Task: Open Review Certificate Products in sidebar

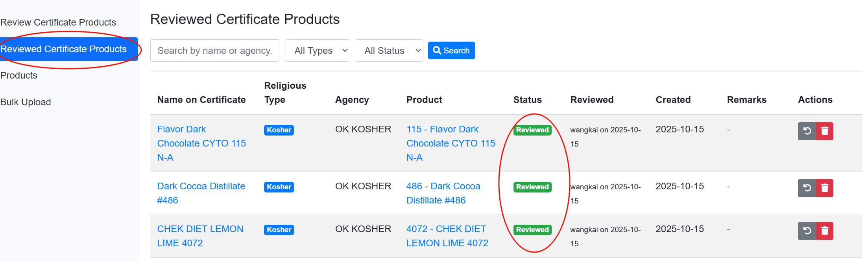Action: pyautogui.click(x=58, y=22)
